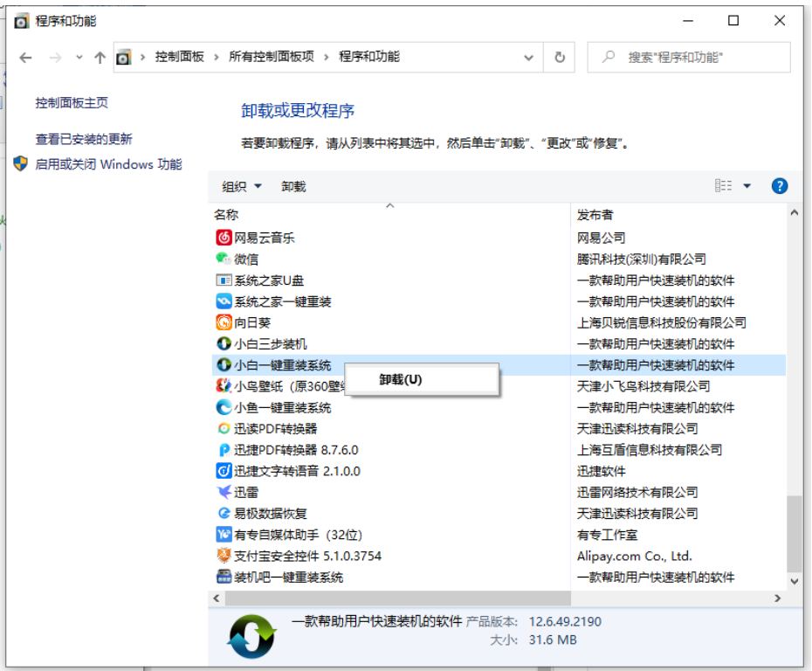Open the recent locations dropdown arrow
Viewport: 812px width, 671px height.
click(x=79, y=57)
